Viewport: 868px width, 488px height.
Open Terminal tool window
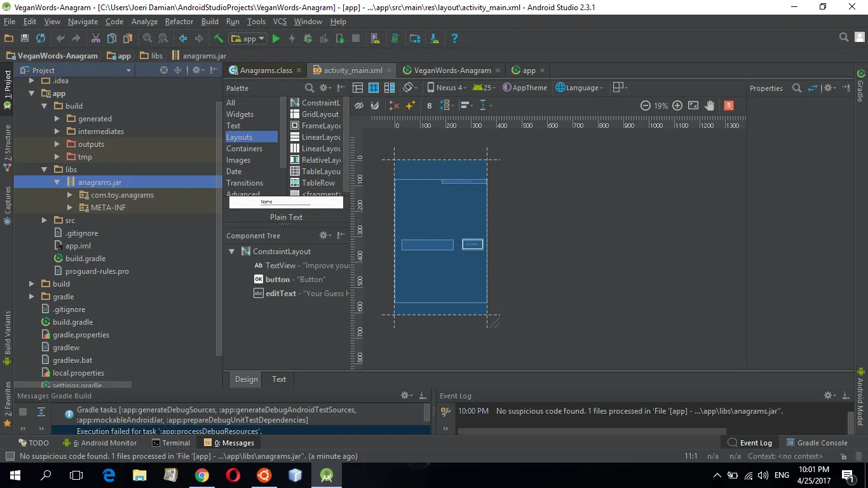tap(171, 443)
